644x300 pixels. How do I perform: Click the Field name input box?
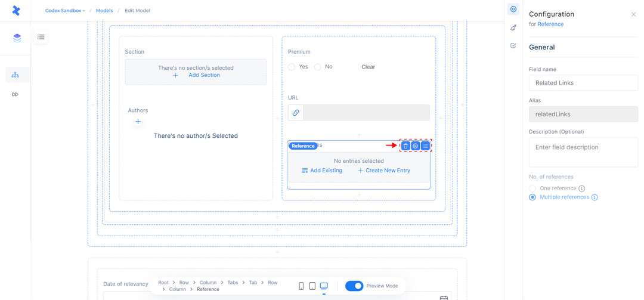click(583, 83)
